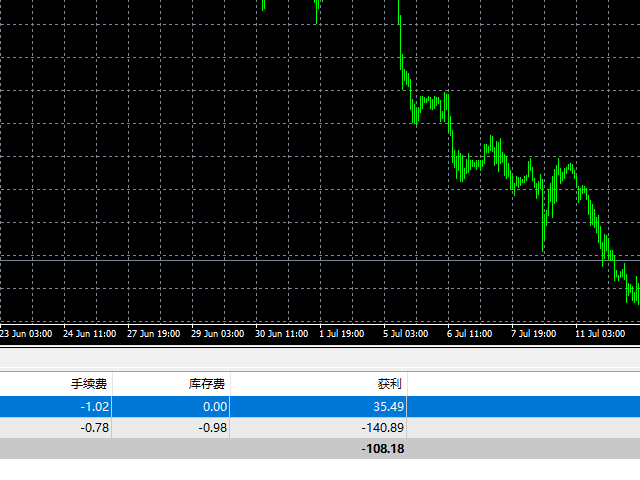Click the 27 Jun 19:00 time label
640x480 pixels.
(x=153, y=334)
